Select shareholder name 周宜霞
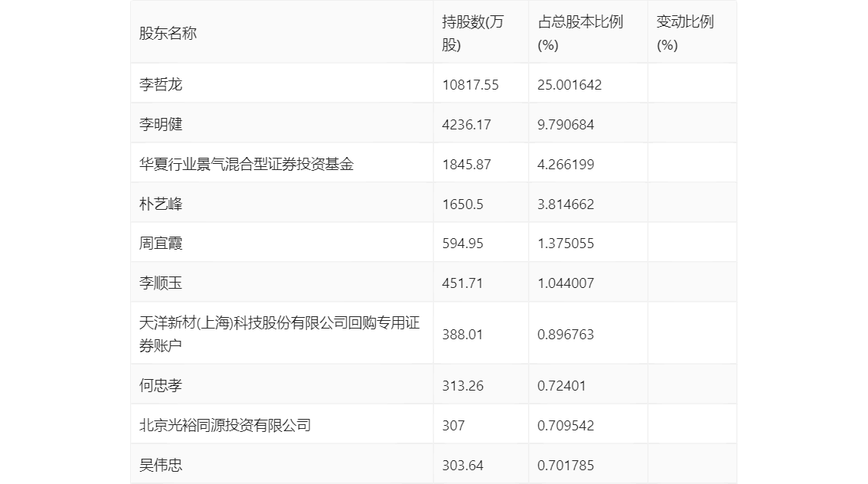The image size is (868, 484). (x=161, y=244)
